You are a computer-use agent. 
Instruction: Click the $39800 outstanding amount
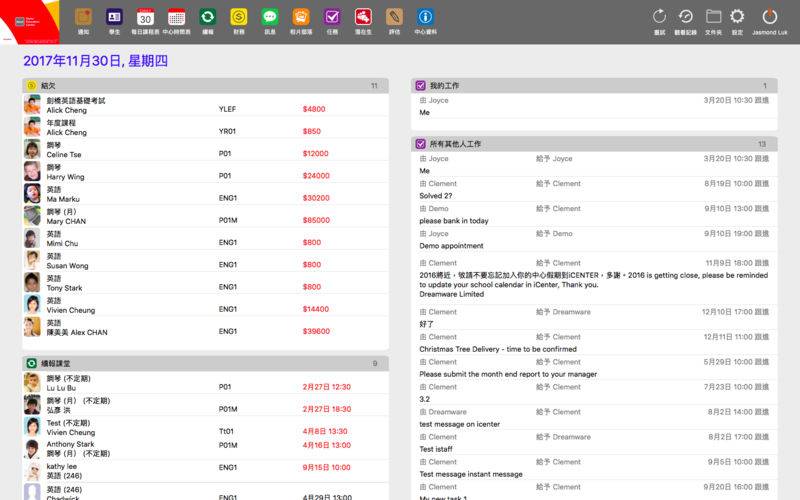[316, 331]
